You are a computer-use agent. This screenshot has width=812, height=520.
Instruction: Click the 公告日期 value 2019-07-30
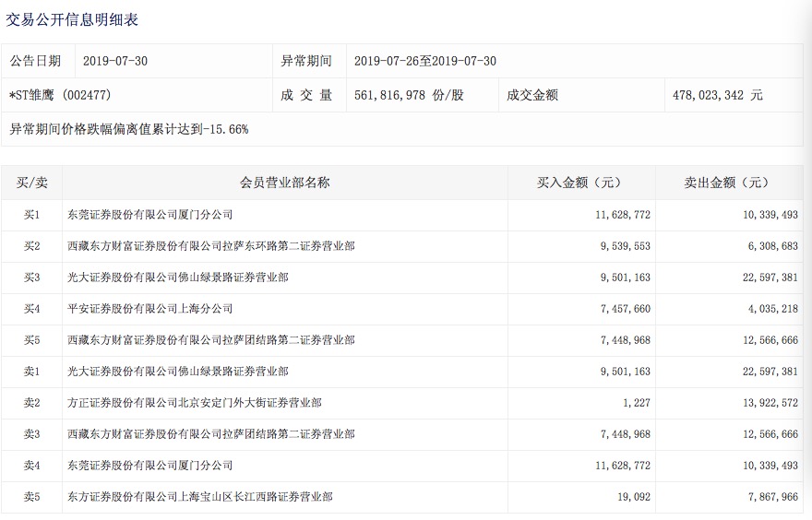(115, 61)
